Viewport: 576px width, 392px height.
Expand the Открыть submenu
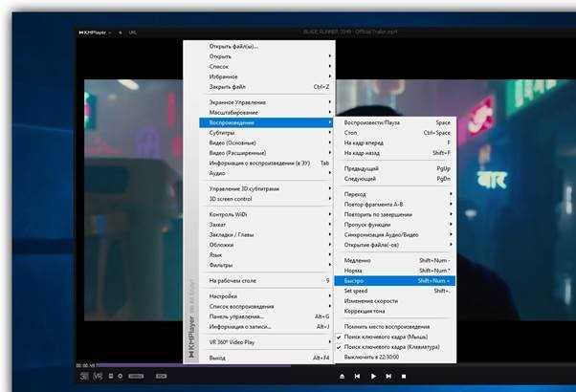click(266, 56)
